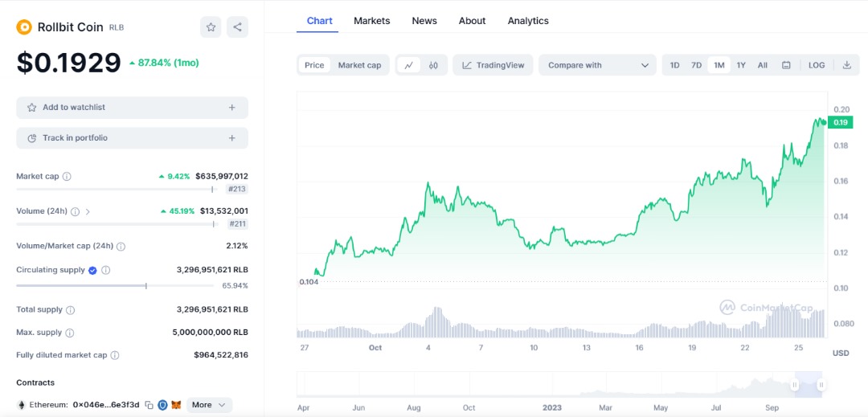The width and height of the screenshot is (868, 417).
Task: Click the 0.19 current price marker
Action: point(840,123)
